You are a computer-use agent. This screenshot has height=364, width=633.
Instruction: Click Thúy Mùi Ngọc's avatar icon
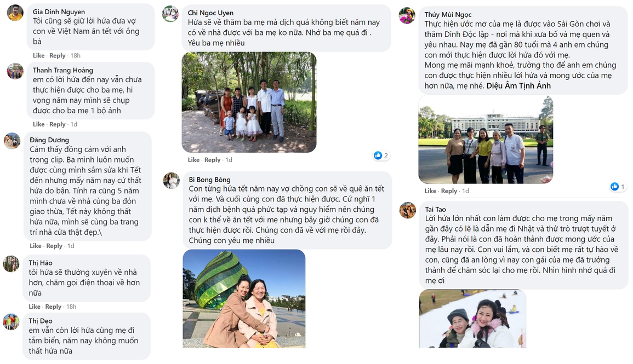coord(407,15)
